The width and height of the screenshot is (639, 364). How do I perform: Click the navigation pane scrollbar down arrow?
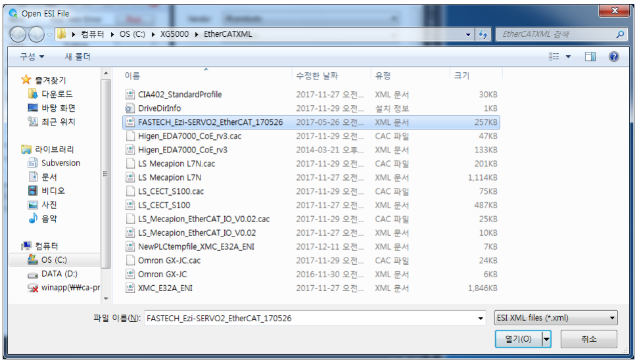point(106,298)
